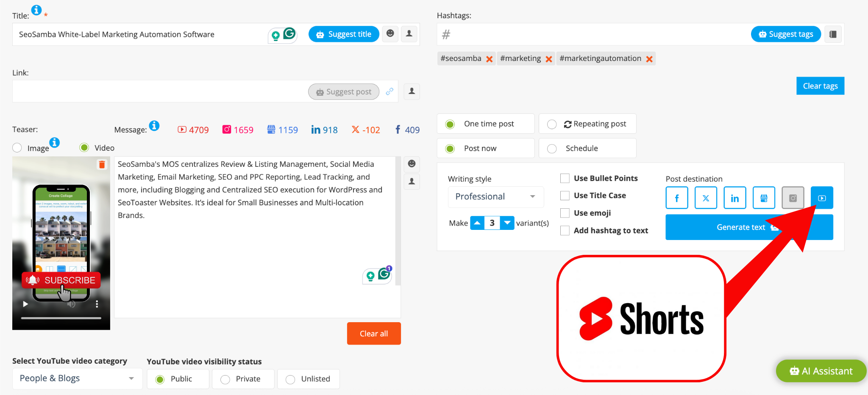The width and height of the screenshot is (868, 395).
Task: Click the person icon in Title row
Action: 409,33
